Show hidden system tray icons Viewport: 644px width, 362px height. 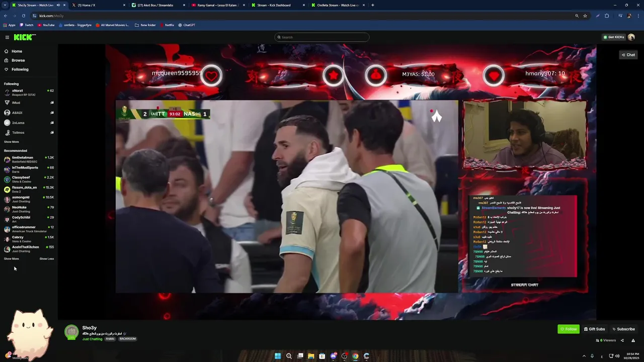[584, 356]
